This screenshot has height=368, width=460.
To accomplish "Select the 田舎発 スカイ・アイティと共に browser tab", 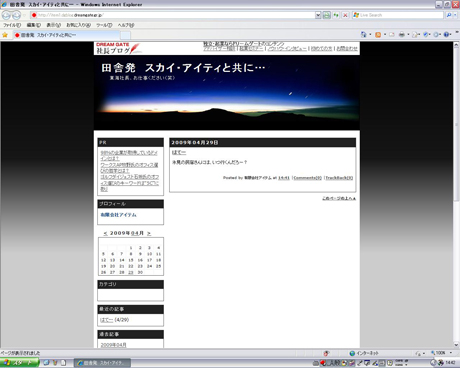I will (x=66, y=35).
